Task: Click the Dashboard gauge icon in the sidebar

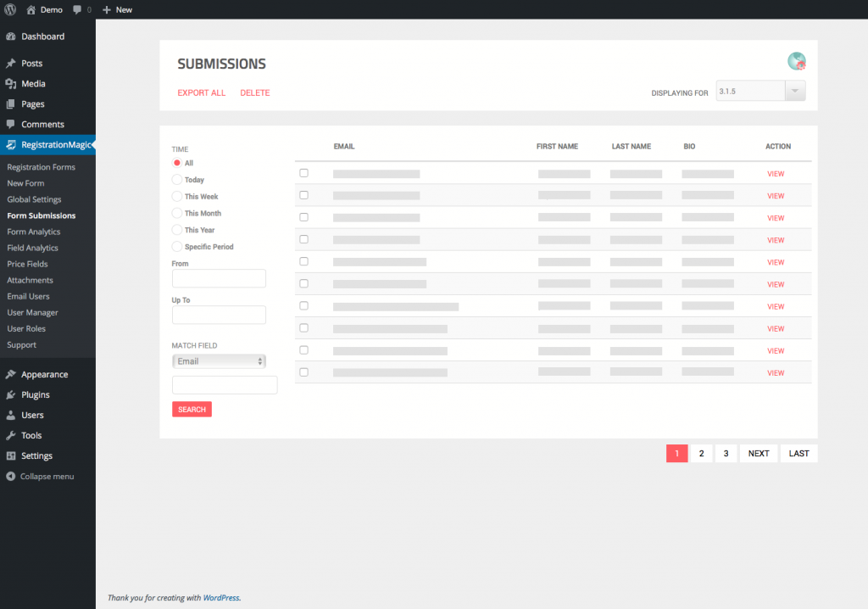Action: click(12, 36)
